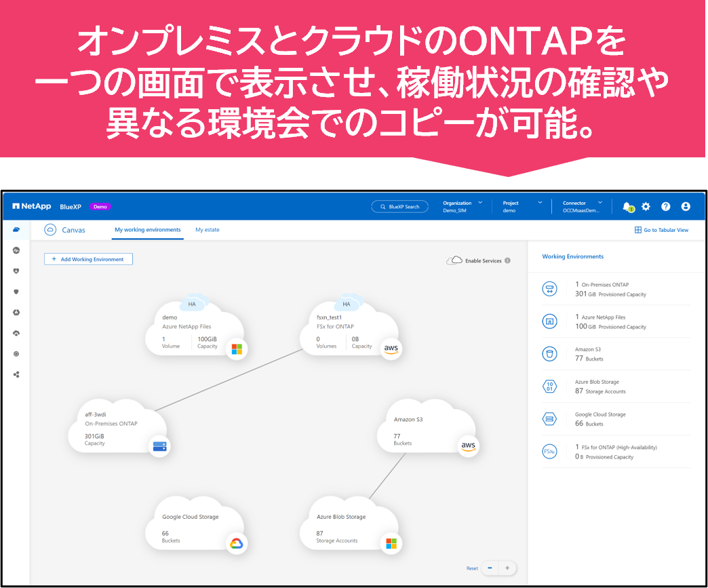Click 'FSx for ONTAP (High-Availability)' text
The width and height of the screenshot is (708, 588).
(619, 448)
